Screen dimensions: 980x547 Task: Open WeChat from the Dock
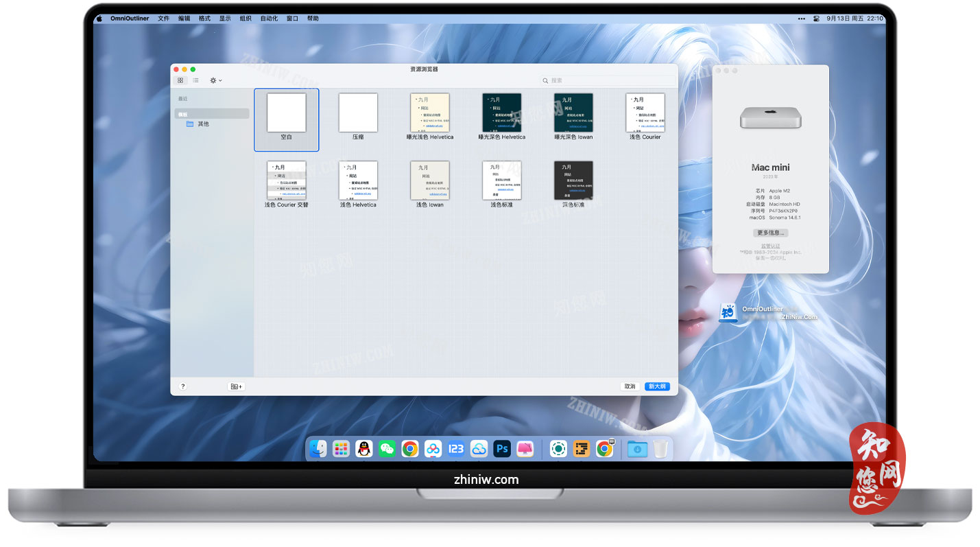click(387, 449)
